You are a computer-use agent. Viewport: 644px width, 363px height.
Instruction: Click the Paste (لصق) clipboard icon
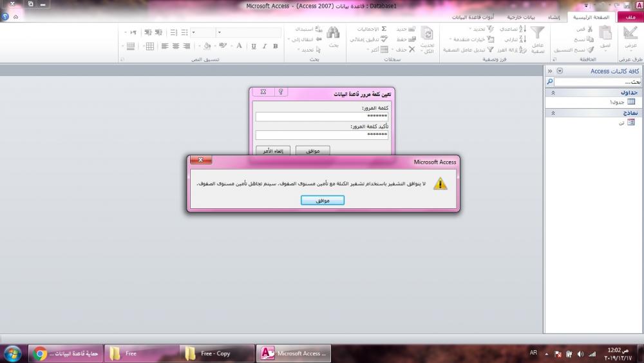tap(605, 33)
